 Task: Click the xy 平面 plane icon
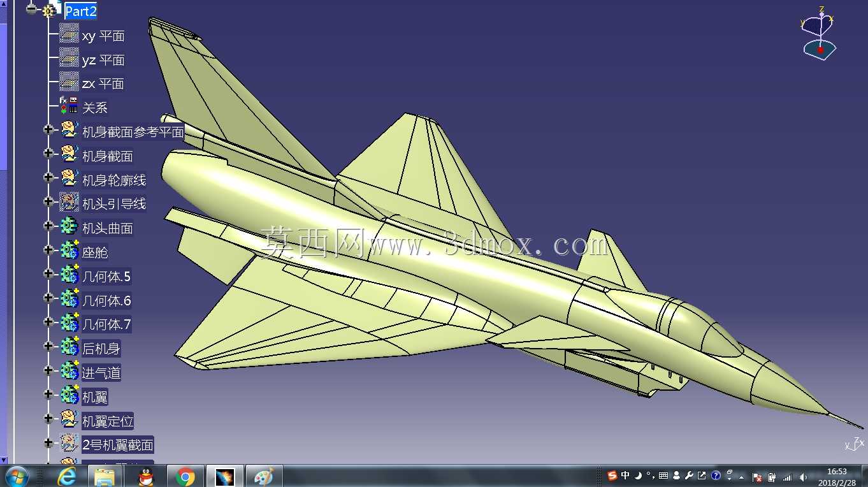[69, 34]
